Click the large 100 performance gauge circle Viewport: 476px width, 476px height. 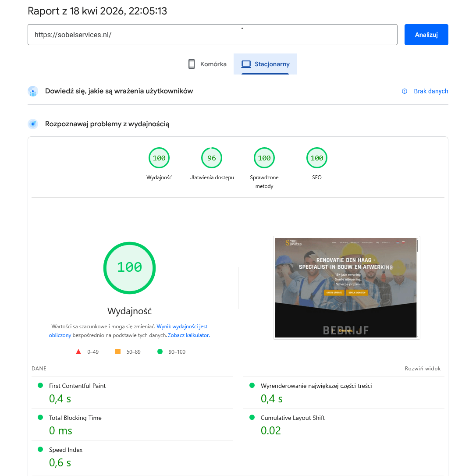pos(129,268)
